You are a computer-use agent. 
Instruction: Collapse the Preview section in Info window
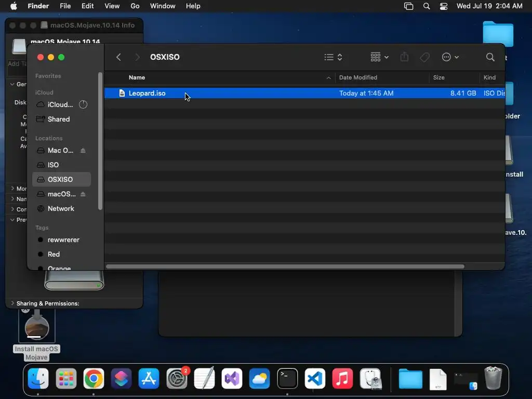pos(12,220)
